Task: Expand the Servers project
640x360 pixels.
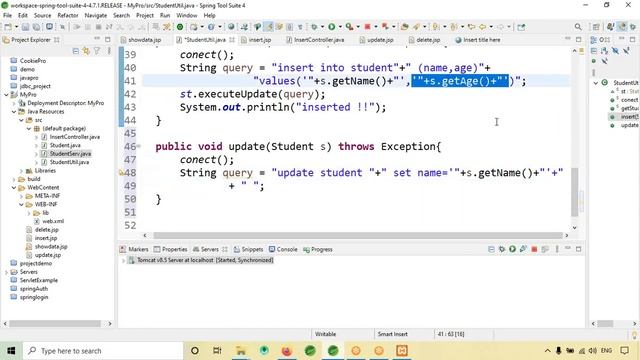Action: tap(7, 272)
